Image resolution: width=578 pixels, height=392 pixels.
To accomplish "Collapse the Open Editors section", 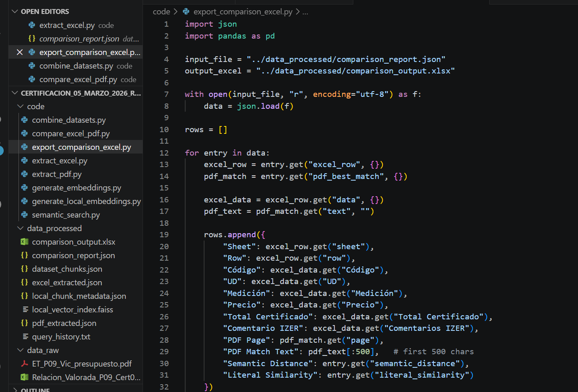I will pyautogui.click(x=15, y=11).
